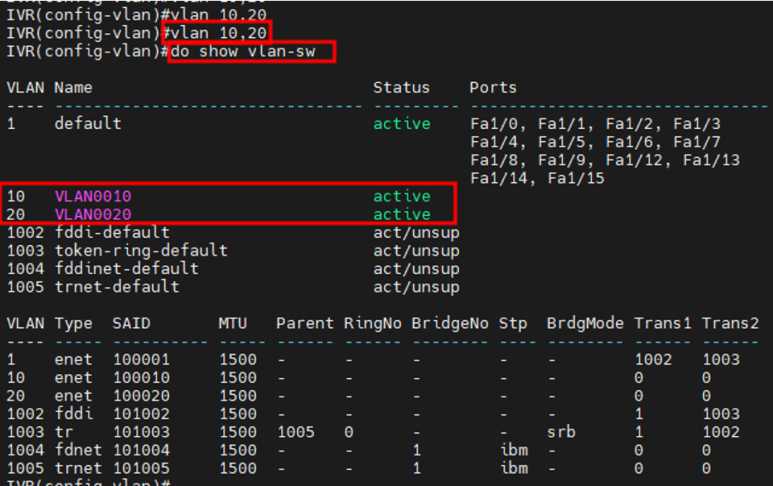Click Trans2 value 1003 for VLAN 1
773x486 pixels.
pos(721,359)
